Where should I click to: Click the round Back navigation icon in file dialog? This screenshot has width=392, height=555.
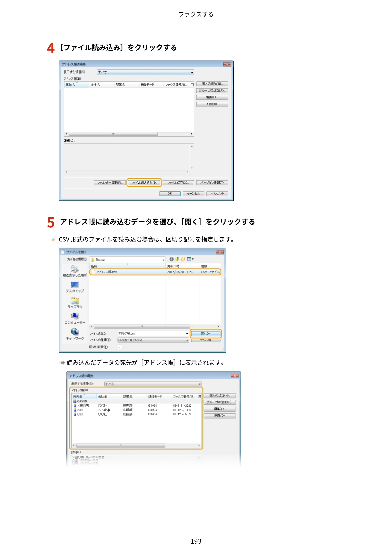[x=171, y=259]
